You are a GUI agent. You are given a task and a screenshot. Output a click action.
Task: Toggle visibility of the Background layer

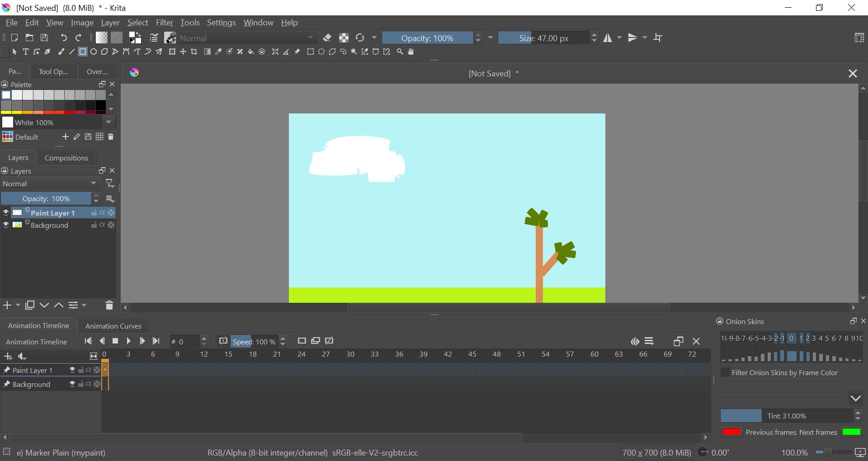(5, 225)
